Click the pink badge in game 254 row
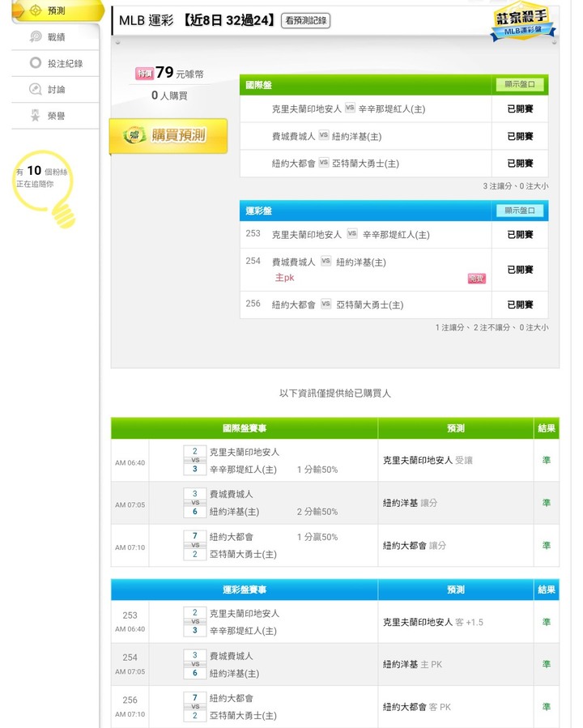 point(476,279)
